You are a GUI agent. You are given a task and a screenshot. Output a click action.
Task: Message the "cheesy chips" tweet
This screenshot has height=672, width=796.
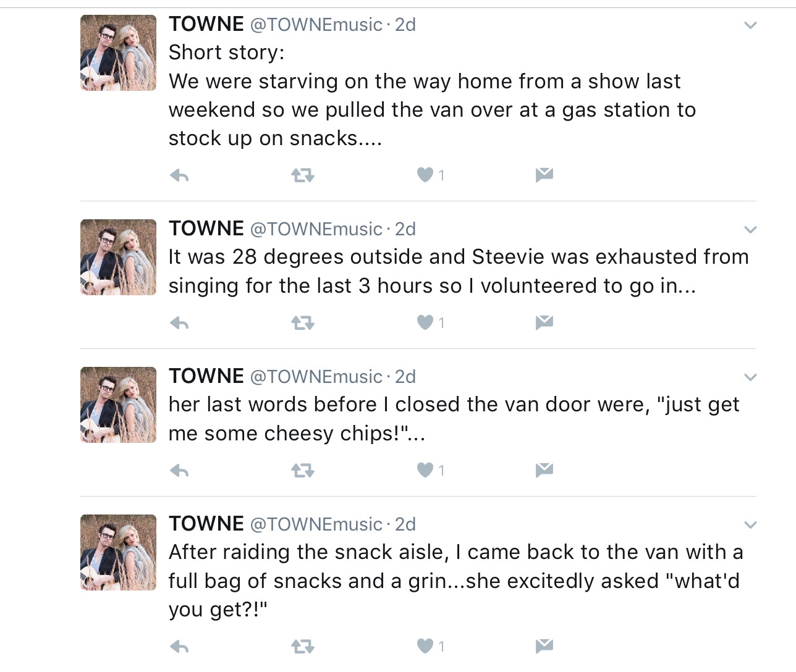click(544, 470)
